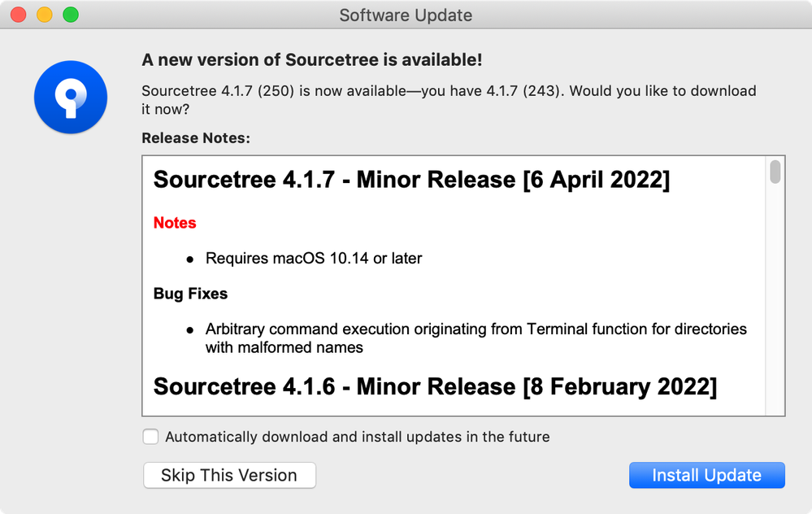Click the "Sourcetree 4.1.7 (250) is now available" message
812x514 pixels.
(449, 100)
